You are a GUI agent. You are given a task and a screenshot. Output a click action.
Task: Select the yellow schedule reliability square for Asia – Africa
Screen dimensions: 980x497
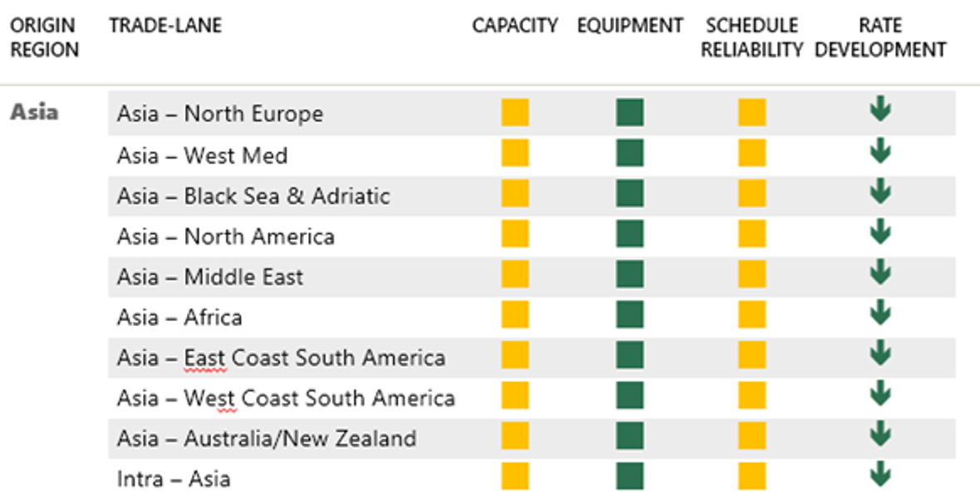[752, 314]
